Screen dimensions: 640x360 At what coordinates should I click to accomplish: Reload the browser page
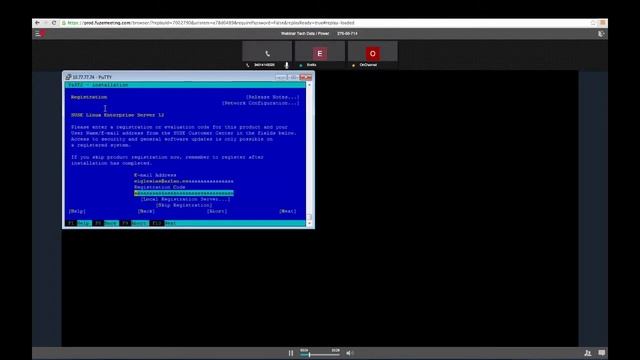[54, 23]
